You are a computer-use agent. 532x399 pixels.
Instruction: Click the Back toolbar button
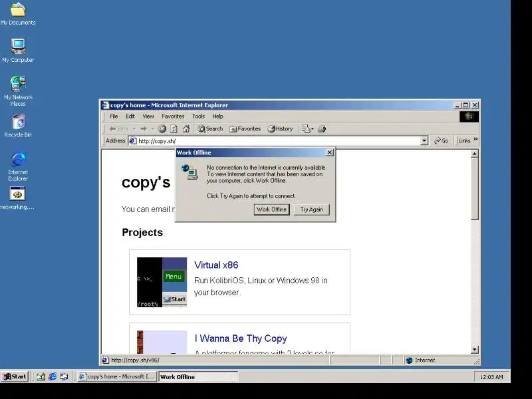(119, 129)
